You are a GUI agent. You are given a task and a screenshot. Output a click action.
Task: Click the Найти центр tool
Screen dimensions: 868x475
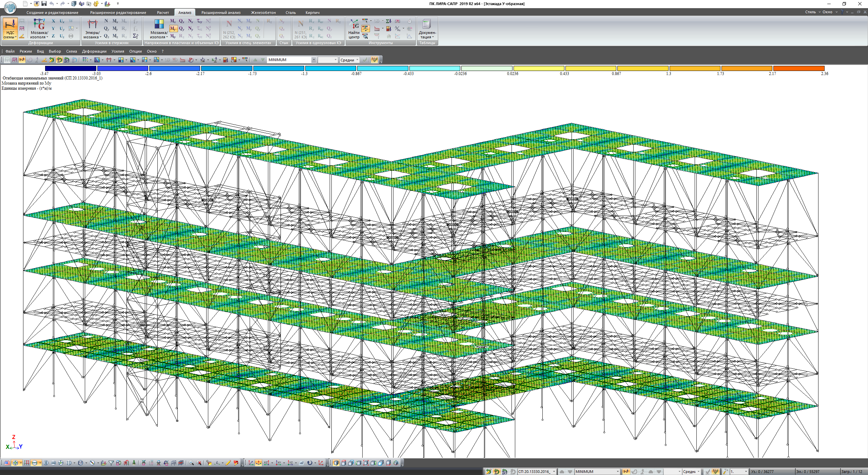(354, 29)
